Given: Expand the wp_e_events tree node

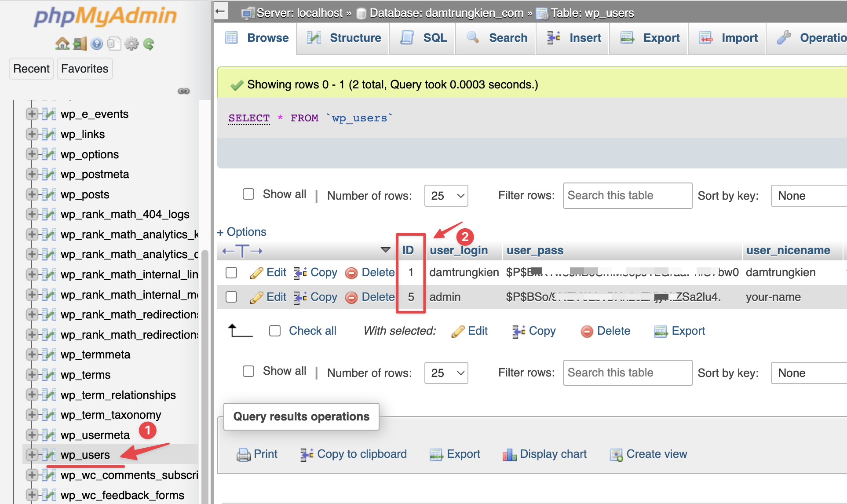Looking at the screenshot, I should [x=31, y=114].
